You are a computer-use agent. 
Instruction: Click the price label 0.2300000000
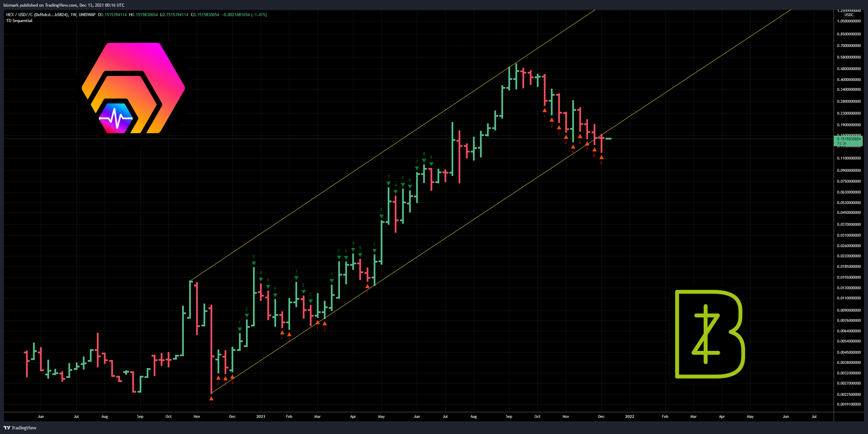(849, 114)
